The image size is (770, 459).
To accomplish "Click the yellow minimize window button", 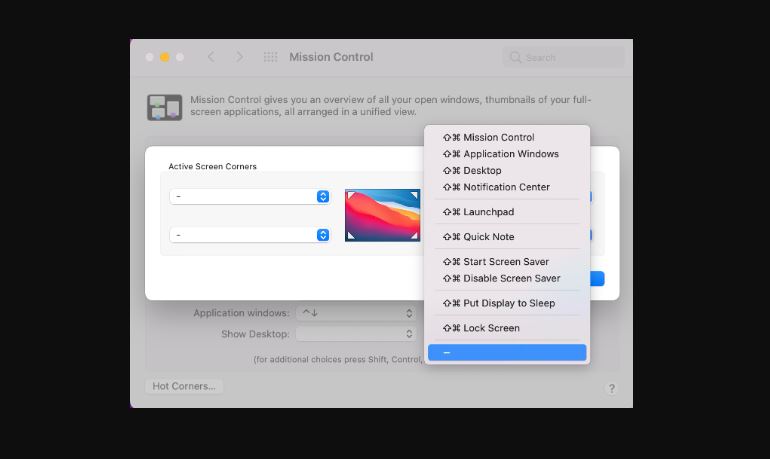I will 165,57.
